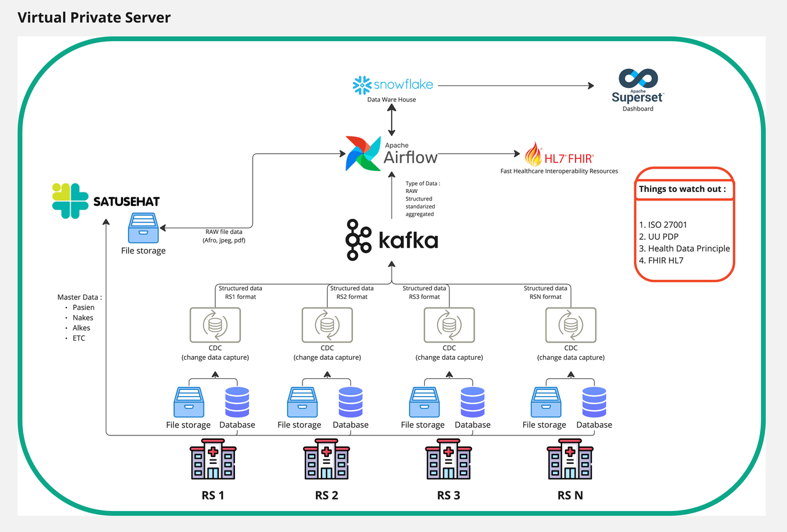Click the 'Dashboard' label under Superset
The image size is (787, 532).
click(638, 109)
